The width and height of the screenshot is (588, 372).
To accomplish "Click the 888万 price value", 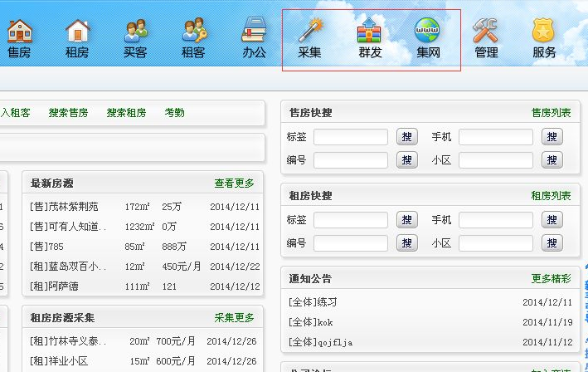I will click(174, 247).
